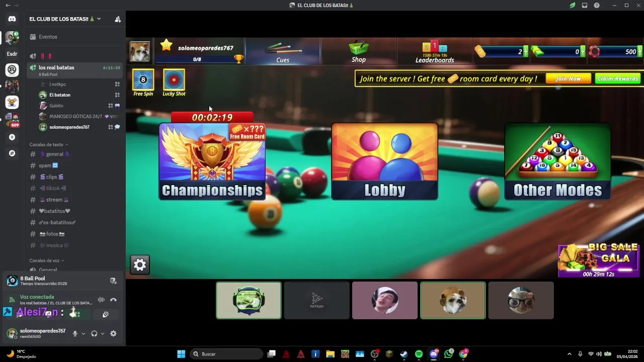Image resolution: width=644 pixels, height=362 pixels.
Task: Open Discord direct messages home icon
Action: click(x=12, y=19)
